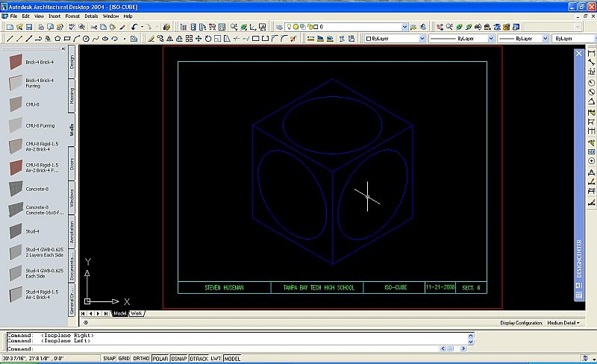
Task: Choose the Explode modify tool
Action: coord(293,39)
